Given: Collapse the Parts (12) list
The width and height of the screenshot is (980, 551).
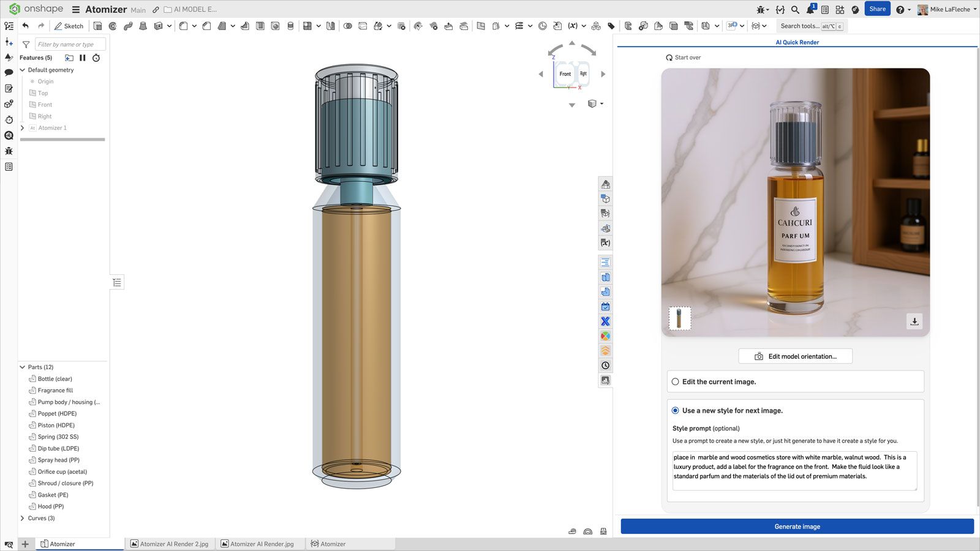Looking at the screenshot, I should point(23,367).
